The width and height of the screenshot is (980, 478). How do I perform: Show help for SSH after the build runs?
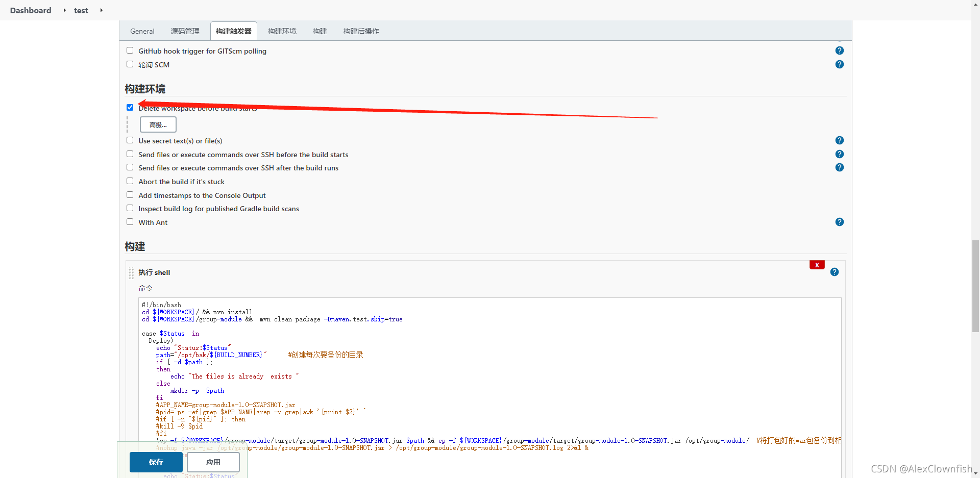839,167
